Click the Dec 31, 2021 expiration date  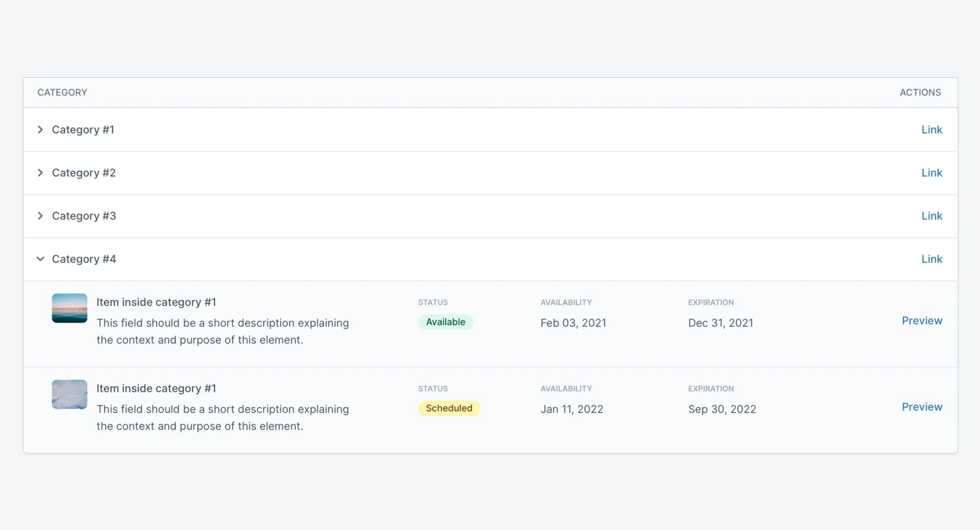[720, 323]
